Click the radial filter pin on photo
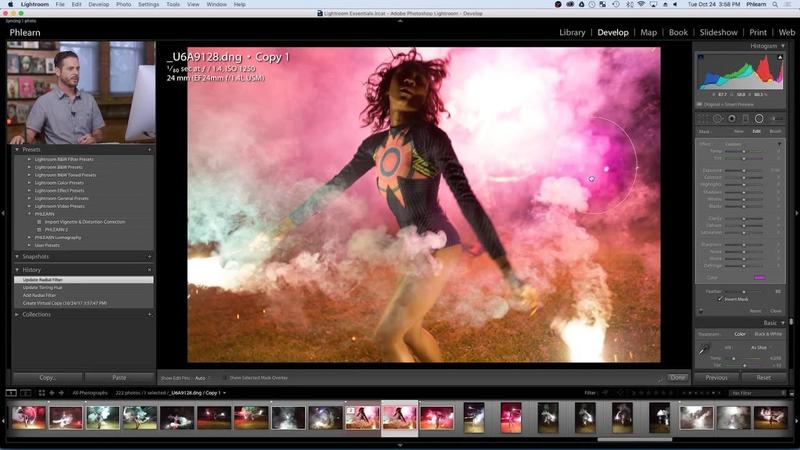The image size is (800, 450). pos(591,179)
